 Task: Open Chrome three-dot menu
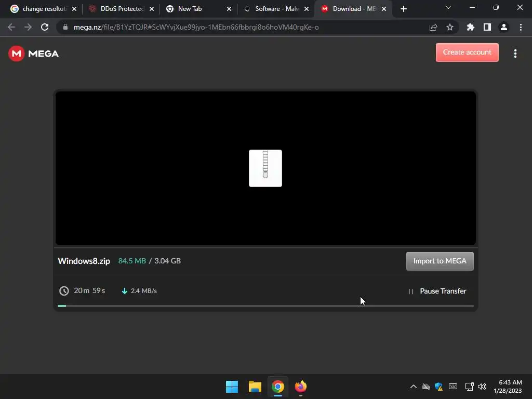pos(521,27)
